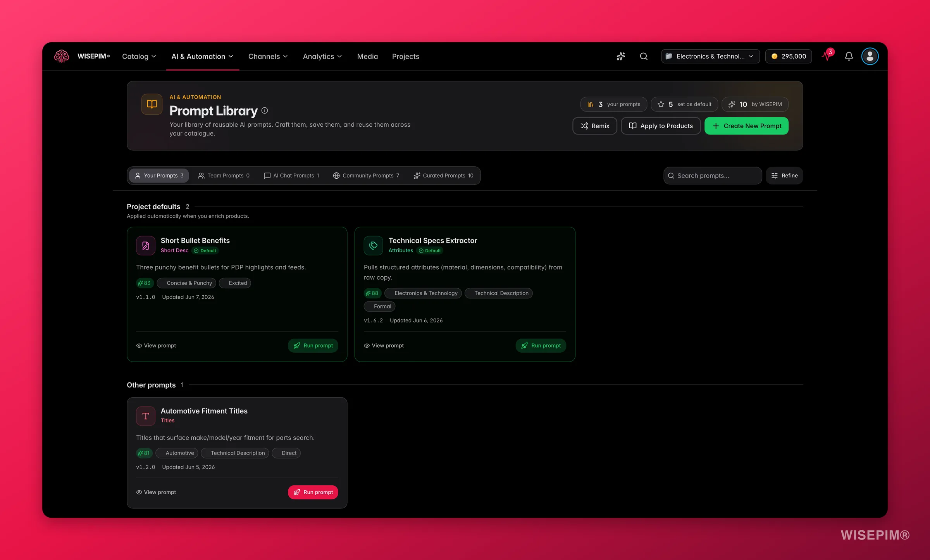The width and height of the screenshot is (930, 560).
Task: Click the 5 set as default stat chip
Action: [684, 104]
